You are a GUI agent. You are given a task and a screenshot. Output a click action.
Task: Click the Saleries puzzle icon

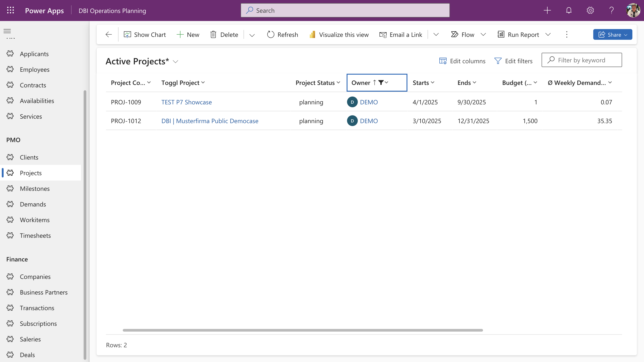click(10, 339)
